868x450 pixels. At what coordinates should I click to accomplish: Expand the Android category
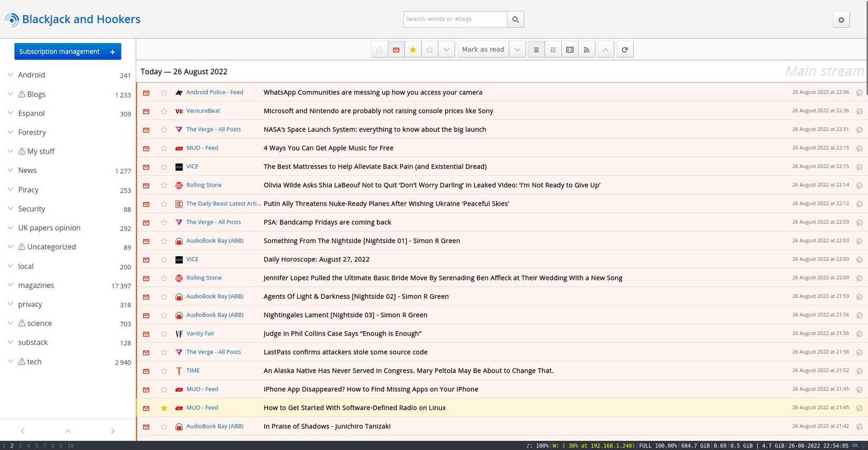11,75
